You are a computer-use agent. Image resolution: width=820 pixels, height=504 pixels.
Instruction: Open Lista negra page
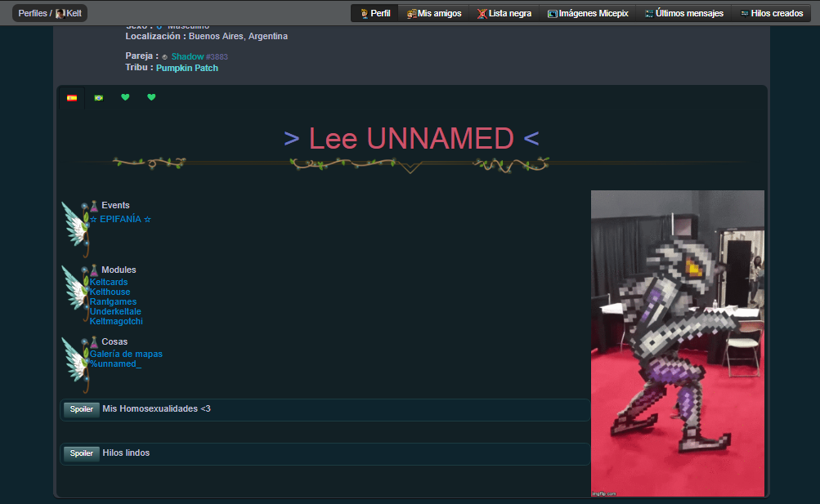tap(504, 13)
